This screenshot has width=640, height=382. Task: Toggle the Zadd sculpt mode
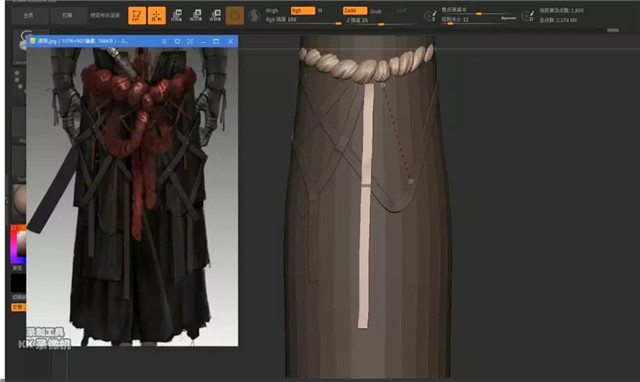pos(355,11)
